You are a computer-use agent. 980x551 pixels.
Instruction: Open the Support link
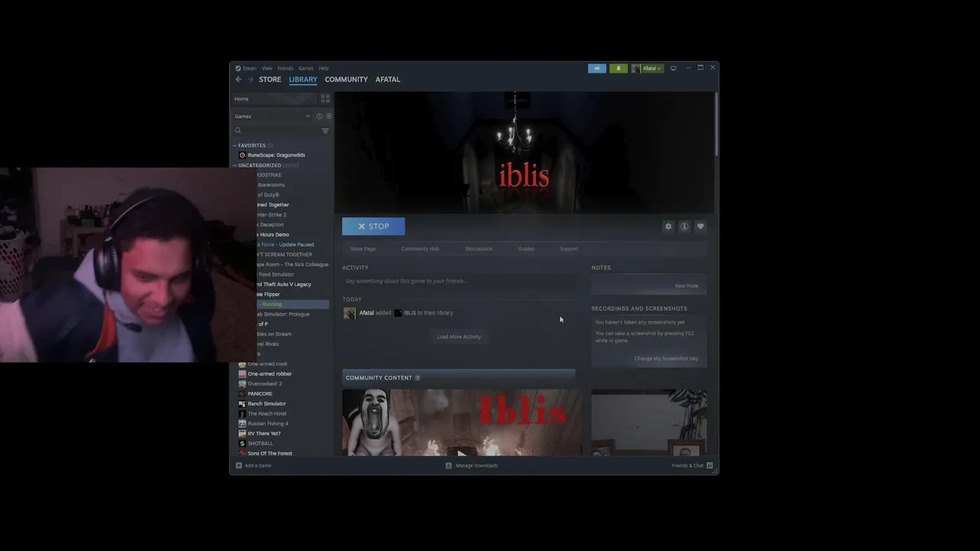[569, 249]
